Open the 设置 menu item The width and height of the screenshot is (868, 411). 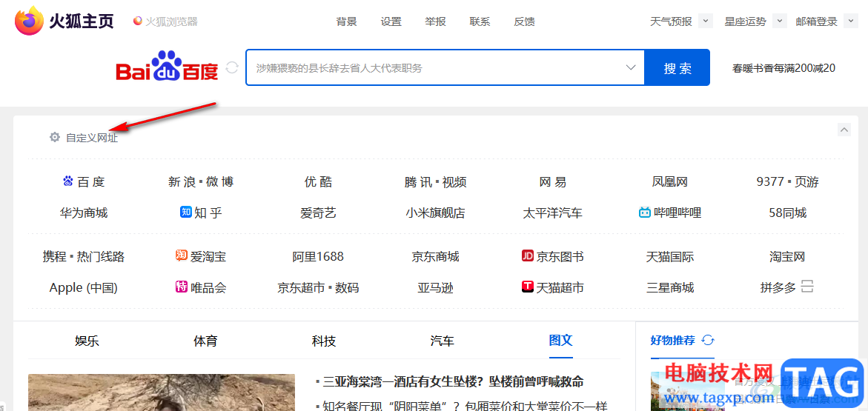pyautogui.click(x=391, y=21)
